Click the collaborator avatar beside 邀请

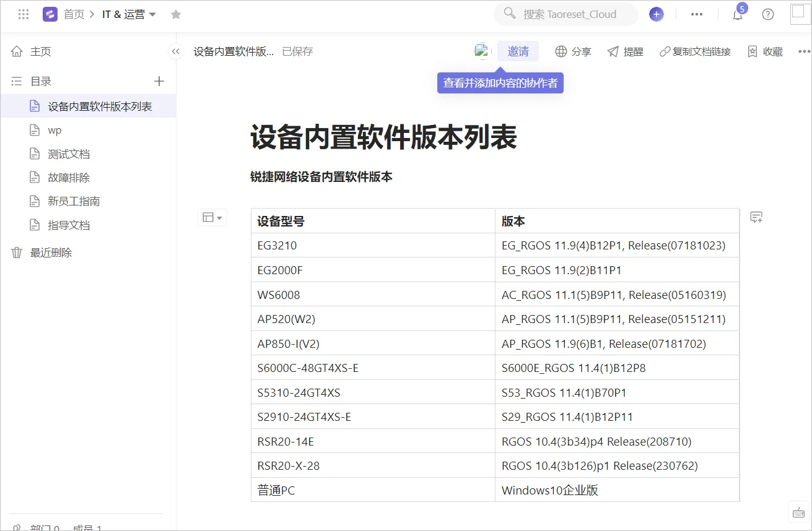pos(482,51)
